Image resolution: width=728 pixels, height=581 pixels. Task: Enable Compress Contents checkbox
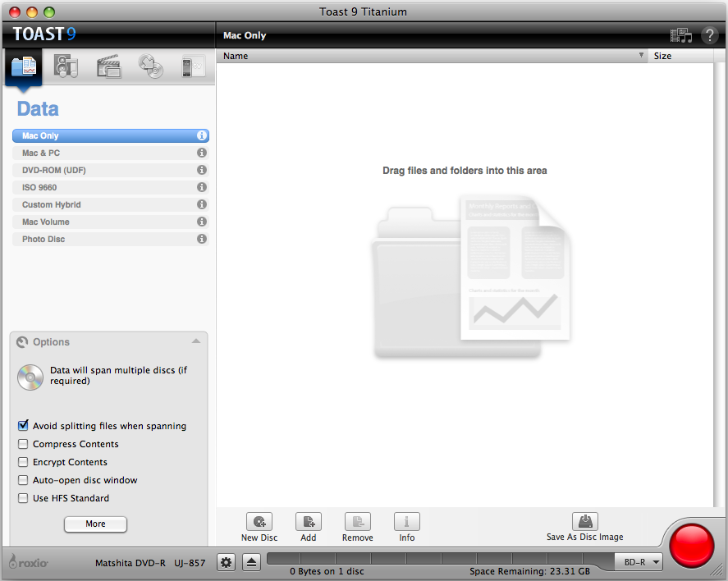[x=23, y=444]
